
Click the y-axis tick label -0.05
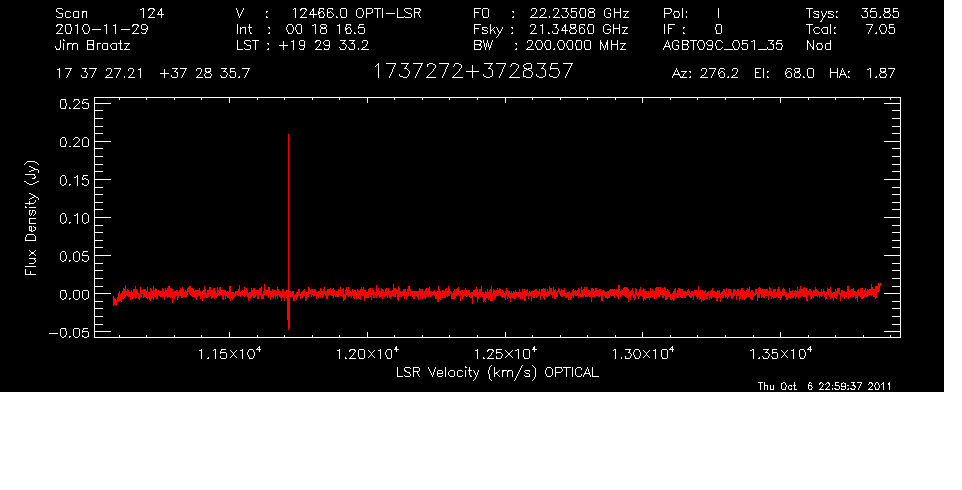click(x=69, y=332)
